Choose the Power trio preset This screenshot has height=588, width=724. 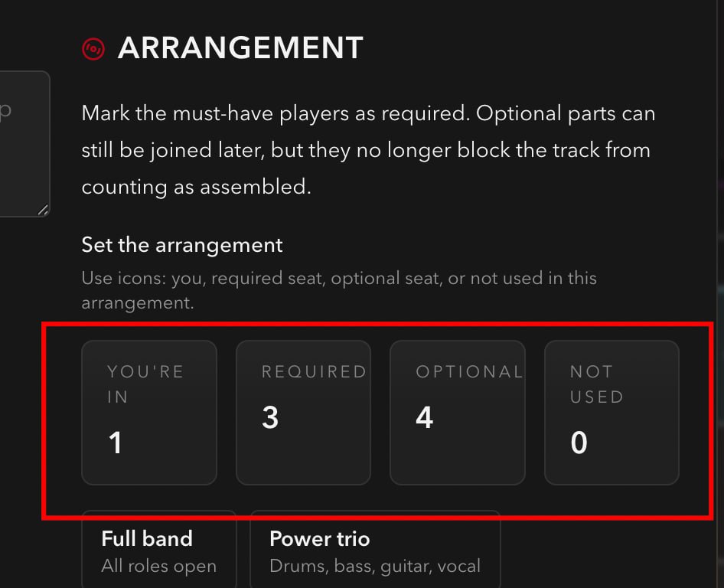pos(375,549)
